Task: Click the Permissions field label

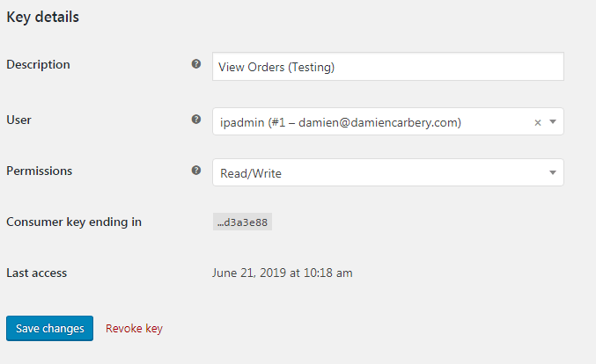Action: [40, 170]
